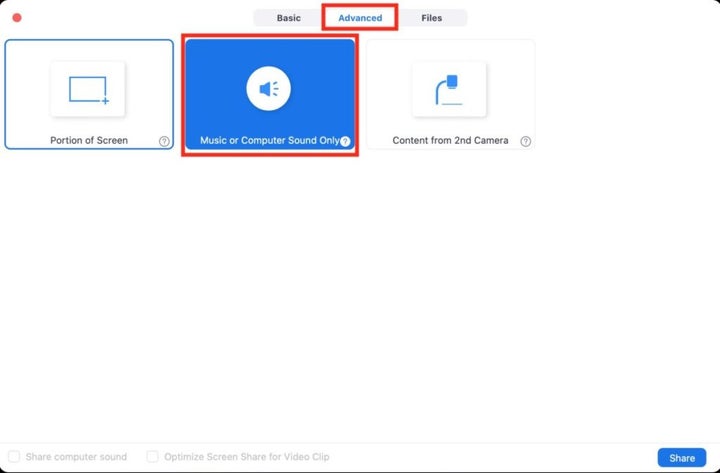Switch to the Basic tab
This screenshot has height=473, width=720.
(x=288, y=18)
